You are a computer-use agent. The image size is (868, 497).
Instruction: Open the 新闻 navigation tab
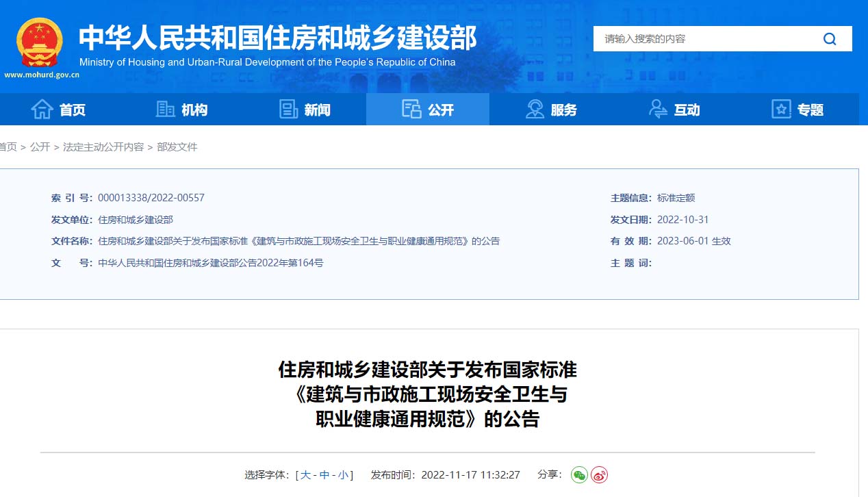tap(305, 110)
